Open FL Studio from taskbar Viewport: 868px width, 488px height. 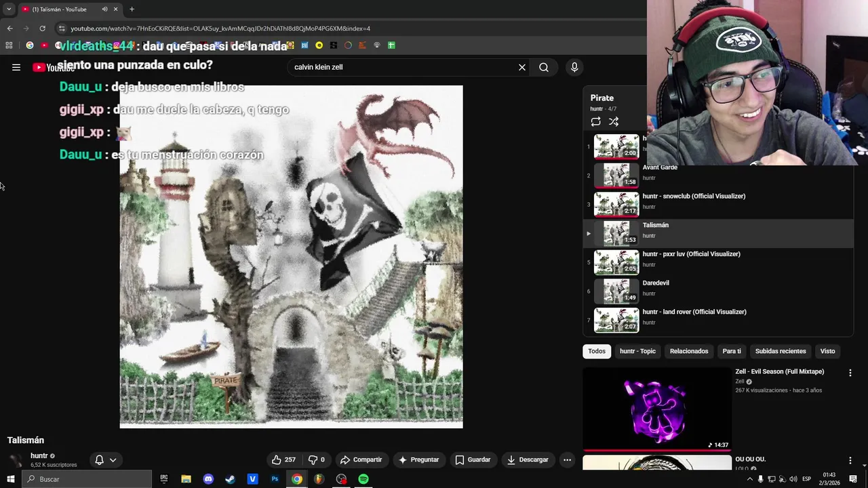(x=319, y=479)
